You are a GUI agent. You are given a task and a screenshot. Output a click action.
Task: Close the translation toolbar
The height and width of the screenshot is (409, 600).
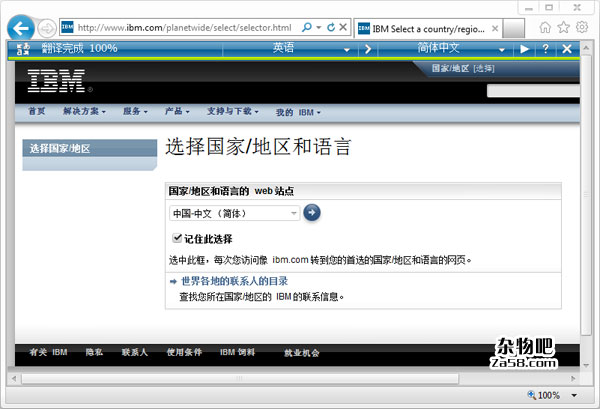tap(567, 49)
